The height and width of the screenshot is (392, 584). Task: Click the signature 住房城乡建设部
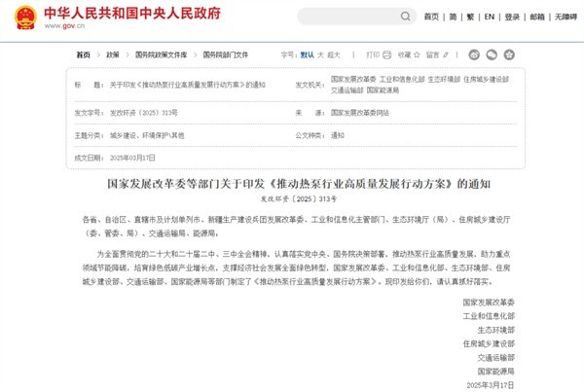(489, 343)
